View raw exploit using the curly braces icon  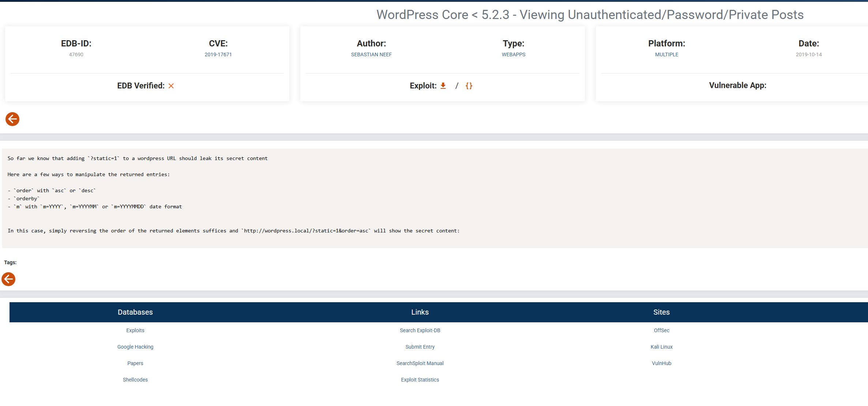pos(469,86)
